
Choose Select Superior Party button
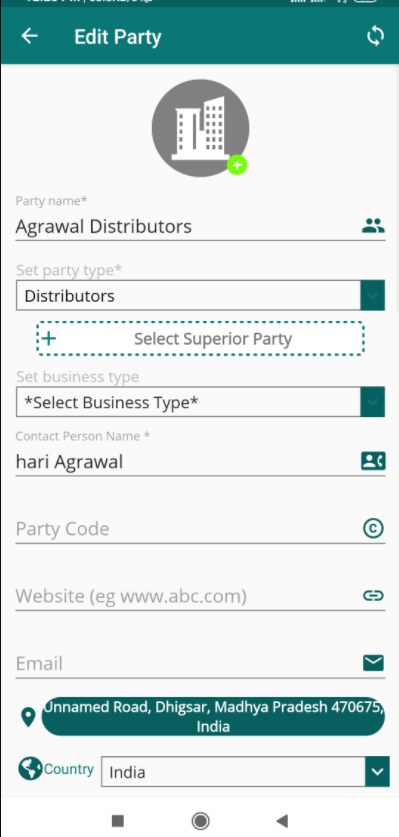pos(200,338)
